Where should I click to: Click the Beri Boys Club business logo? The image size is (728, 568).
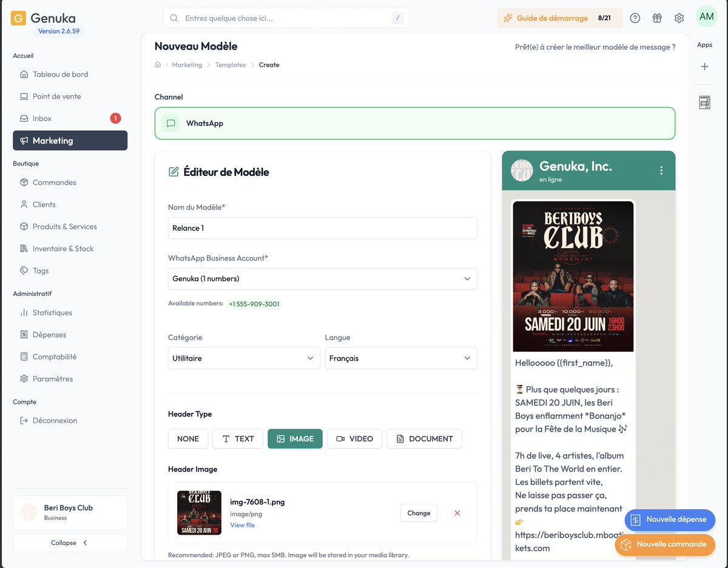(x=29, y=512)
